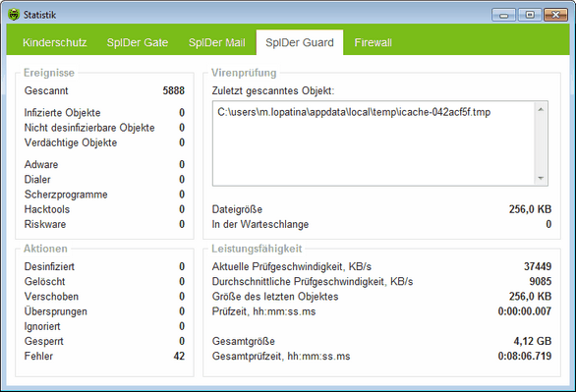Click the In der Warteschlange label
Screen dimensions: 576x392
260,224
